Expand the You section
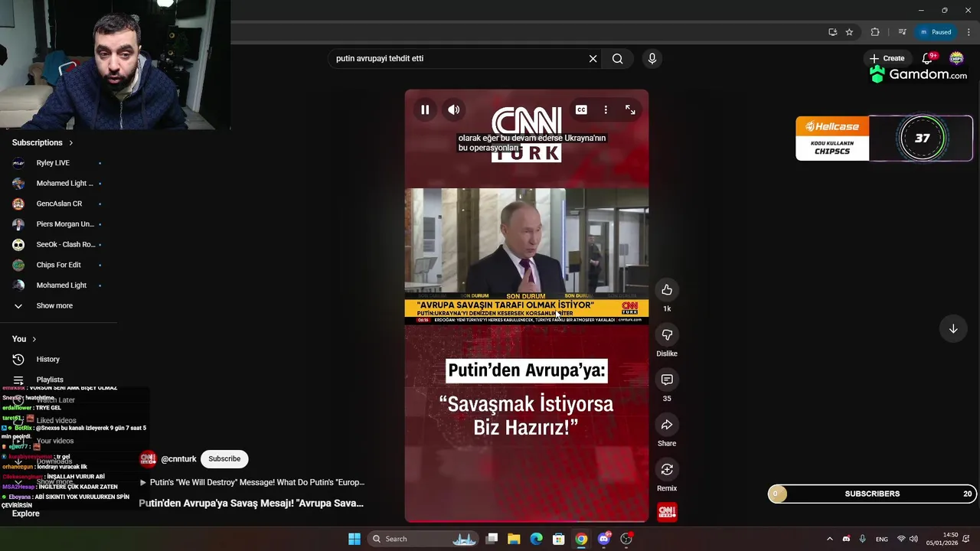980x551 pixels. pos(24,339)
